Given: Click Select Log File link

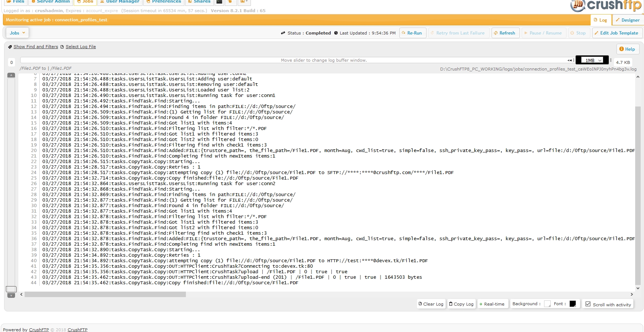Looking at the screenshot, I should 80,47.
